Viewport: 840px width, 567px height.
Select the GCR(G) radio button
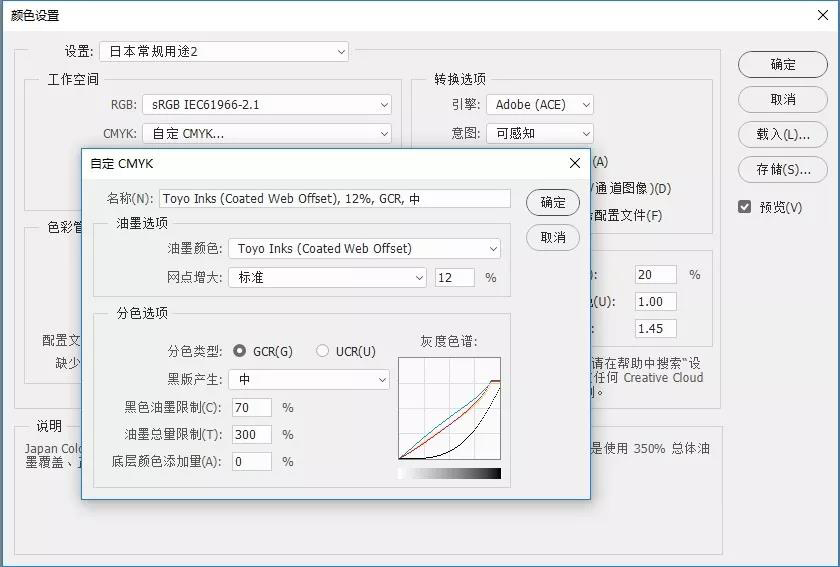pos(240,351)
